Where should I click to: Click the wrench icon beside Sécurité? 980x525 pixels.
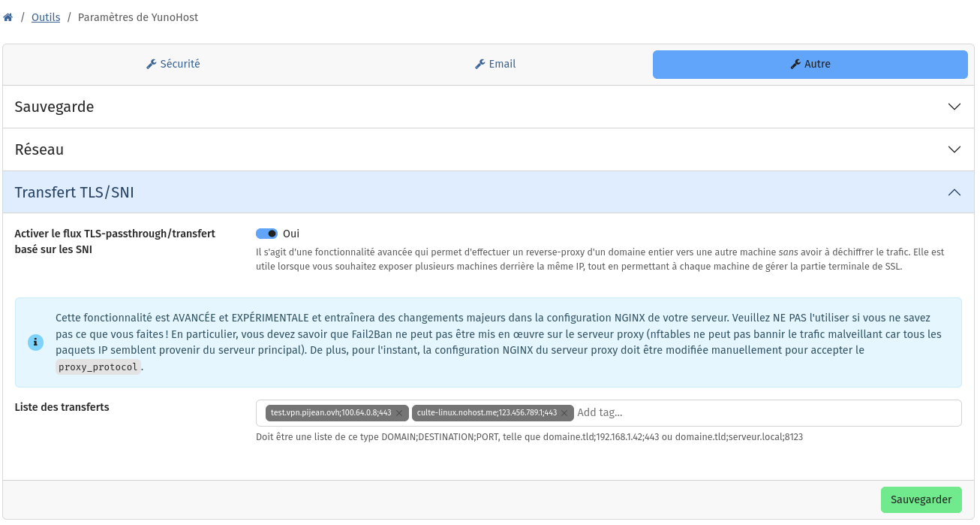[x=151, y=65]
